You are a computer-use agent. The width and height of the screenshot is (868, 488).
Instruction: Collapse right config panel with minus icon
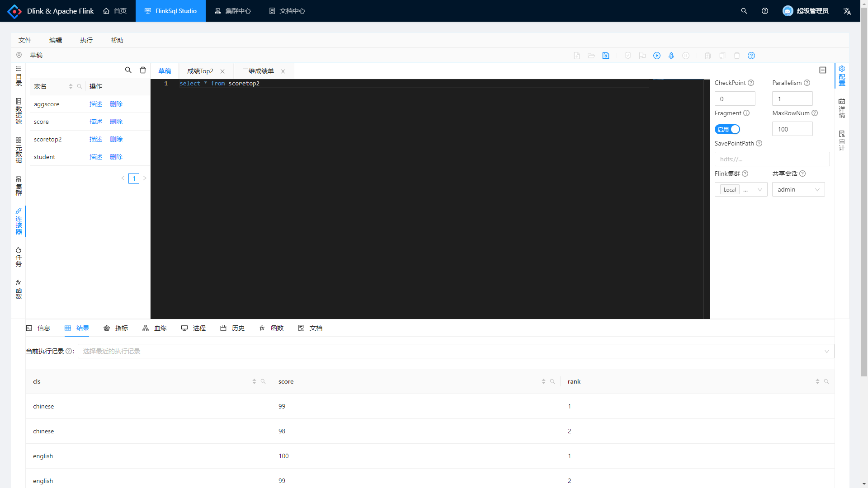823,70
